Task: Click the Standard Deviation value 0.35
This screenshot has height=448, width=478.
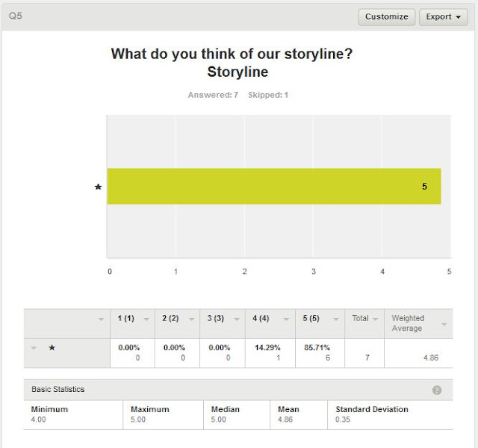Action: click(x=343, y=420)
